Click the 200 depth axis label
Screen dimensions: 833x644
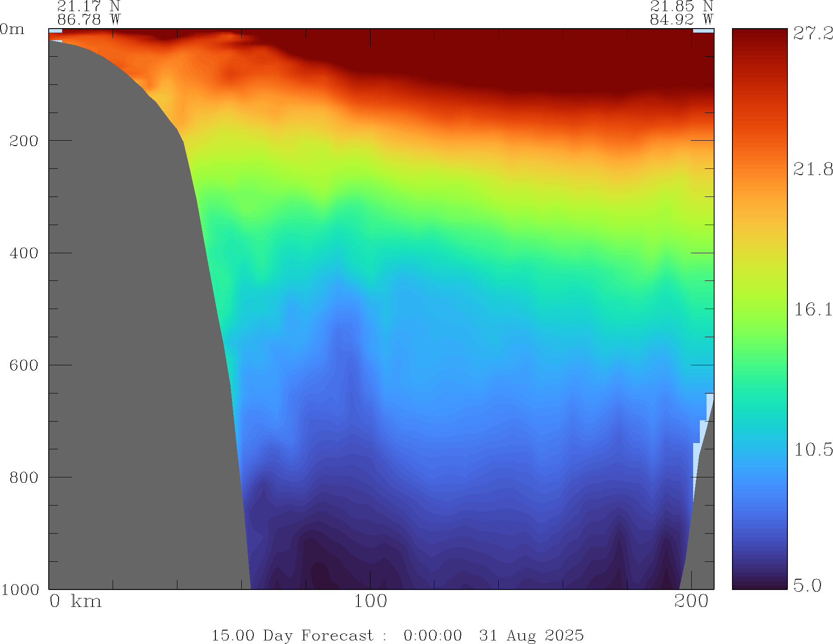pyautogui.click(x=24, y=141)
